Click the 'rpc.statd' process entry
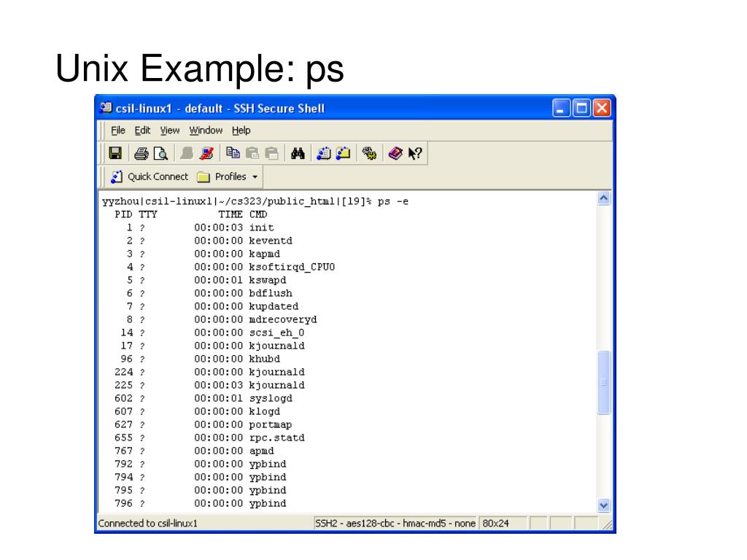The image size is (747, 560). coord(276,437)
